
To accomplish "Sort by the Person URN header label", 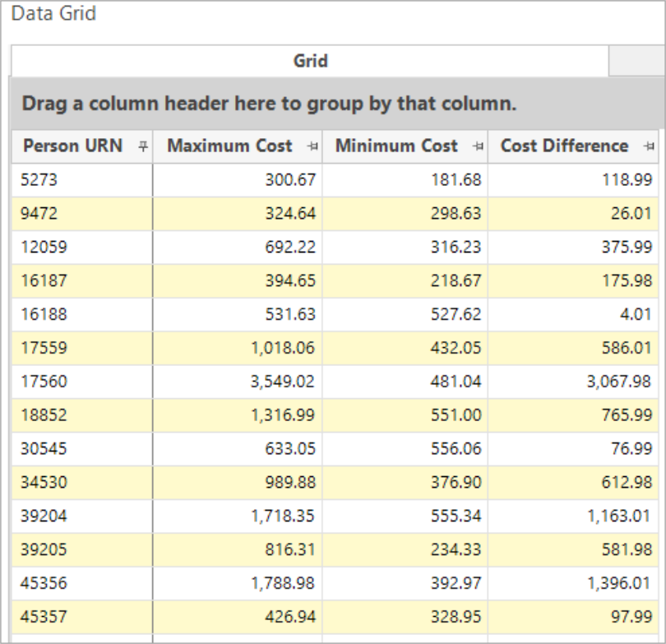I will [72, 146].
